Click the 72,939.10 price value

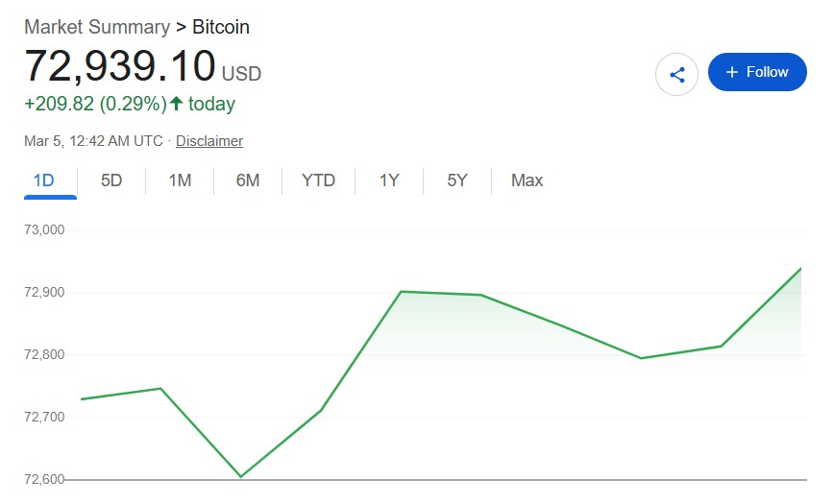tap(120, 66)
